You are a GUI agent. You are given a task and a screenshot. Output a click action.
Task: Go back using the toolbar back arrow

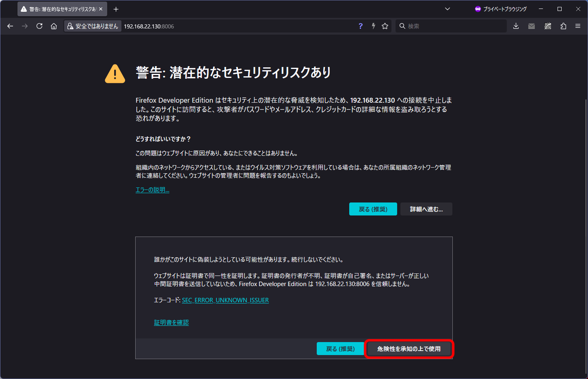point(10,26)
